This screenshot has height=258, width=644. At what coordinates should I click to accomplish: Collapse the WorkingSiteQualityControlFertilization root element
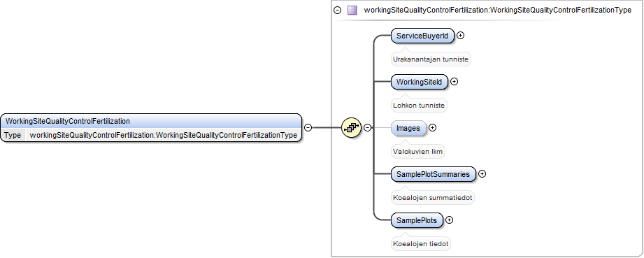[308, 128]
